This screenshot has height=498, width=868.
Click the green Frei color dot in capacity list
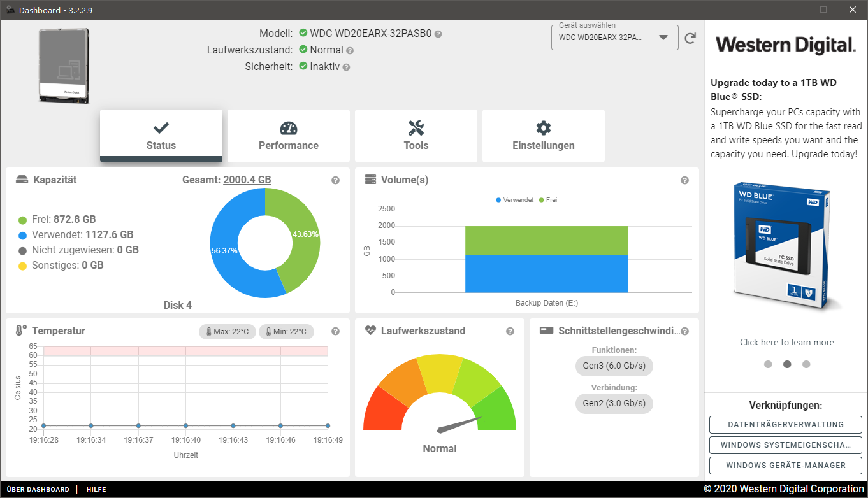pos(22,220)
